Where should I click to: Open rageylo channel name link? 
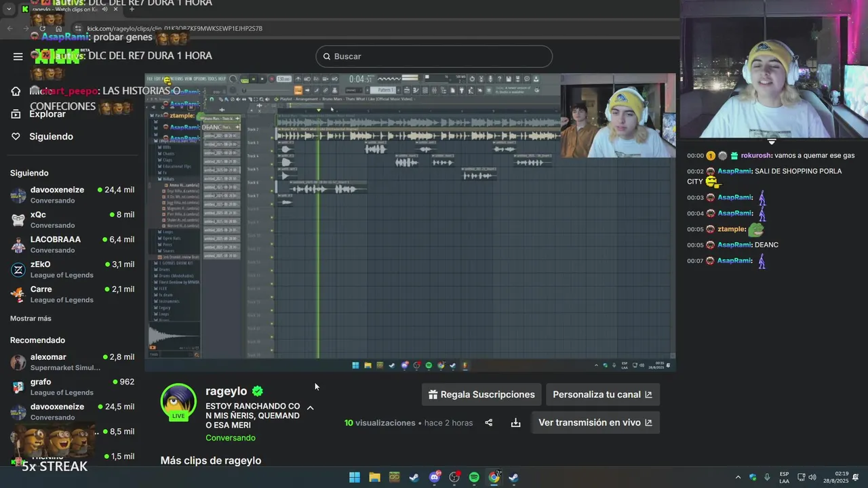click(226, 391)
